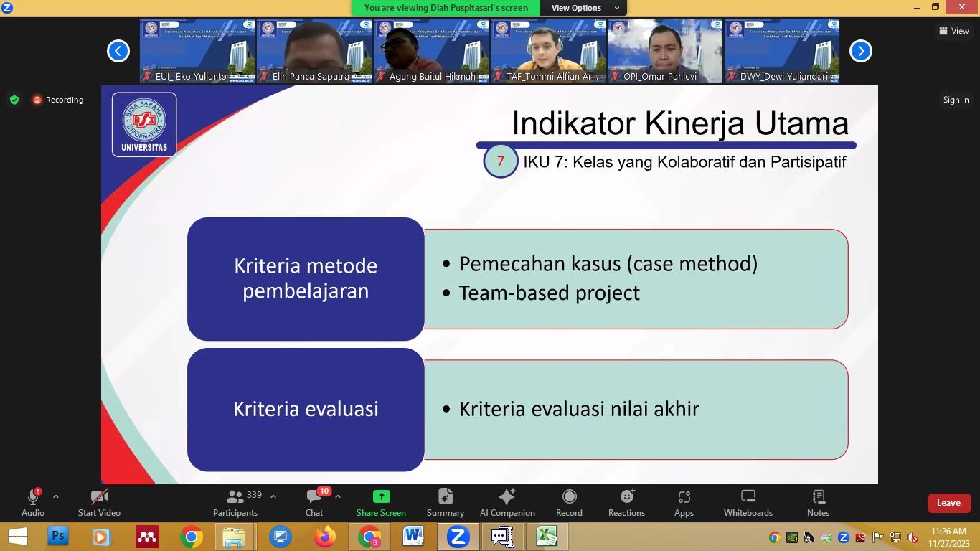
Task: Show next participant thumbnails with right arrow
Action: coord(861,51)
